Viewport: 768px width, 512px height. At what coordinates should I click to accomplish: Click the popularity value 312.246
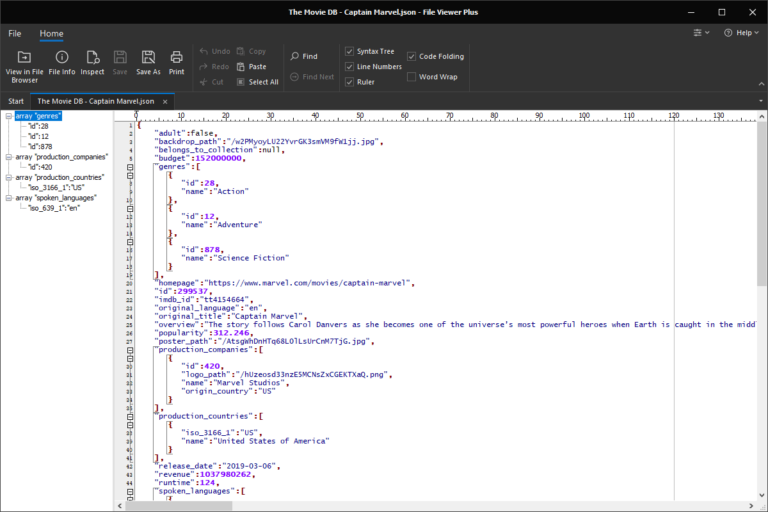[x=231, y=333]
